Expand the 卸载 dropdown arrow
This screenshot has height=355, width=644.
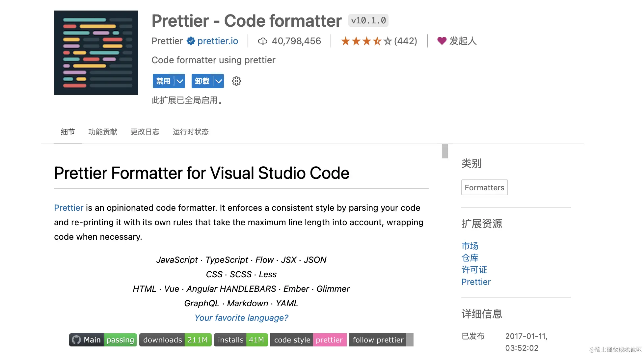tap(219, 81)
